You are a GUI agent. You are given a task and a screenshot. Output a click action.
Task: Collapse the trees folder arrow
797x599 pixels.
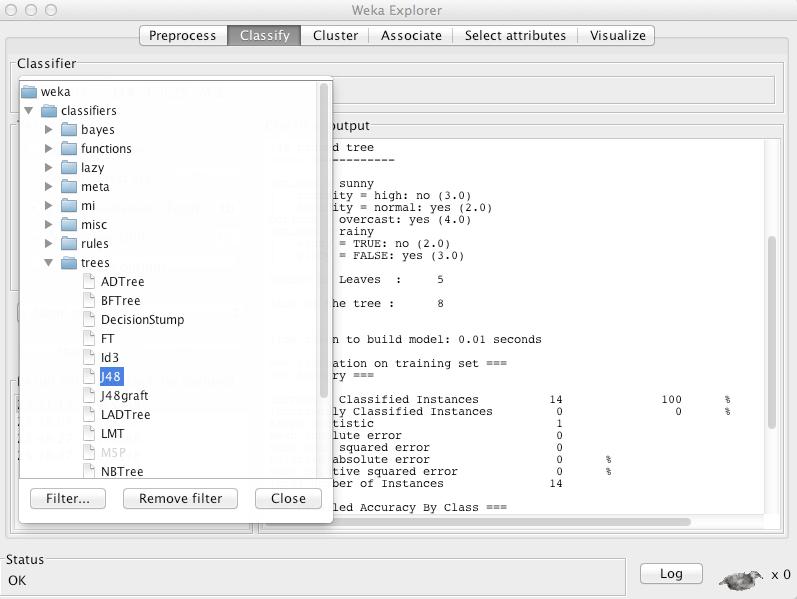tap(48, 262)
